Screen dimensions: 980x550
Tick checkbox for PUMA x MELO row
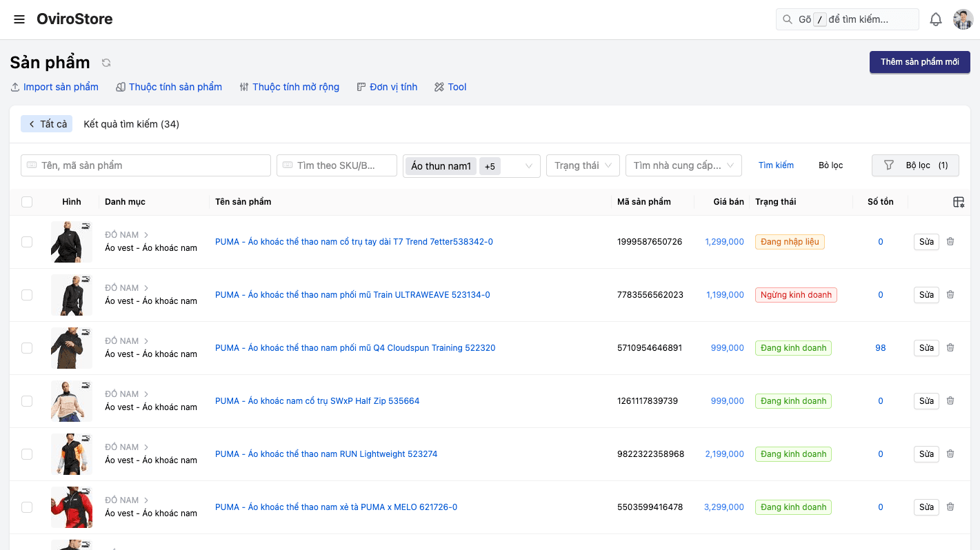tap(27, 507)
